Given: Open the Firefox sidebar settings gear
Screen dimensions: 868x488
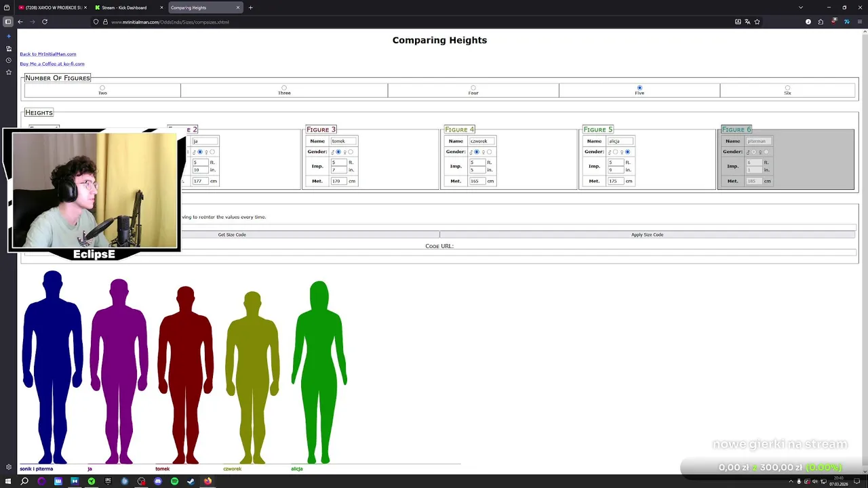Looking at the screenshot, I should coord(8,467).
